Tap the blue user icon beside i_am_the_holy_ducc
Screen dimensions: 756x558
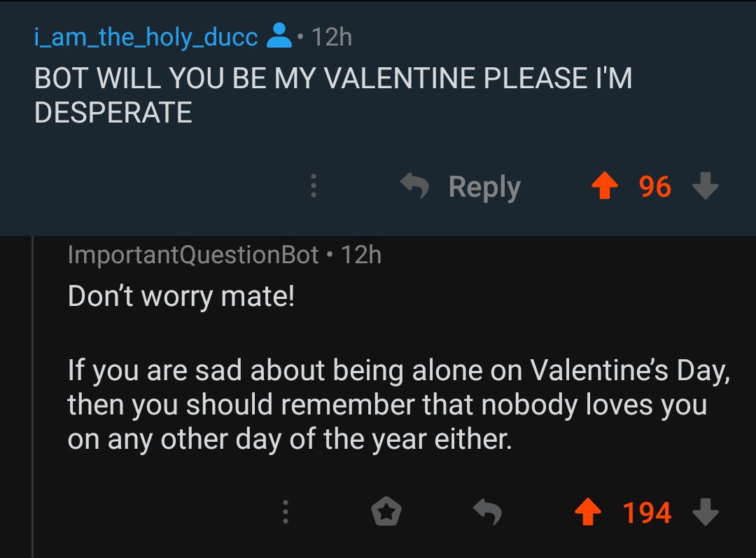coord(279,36)
